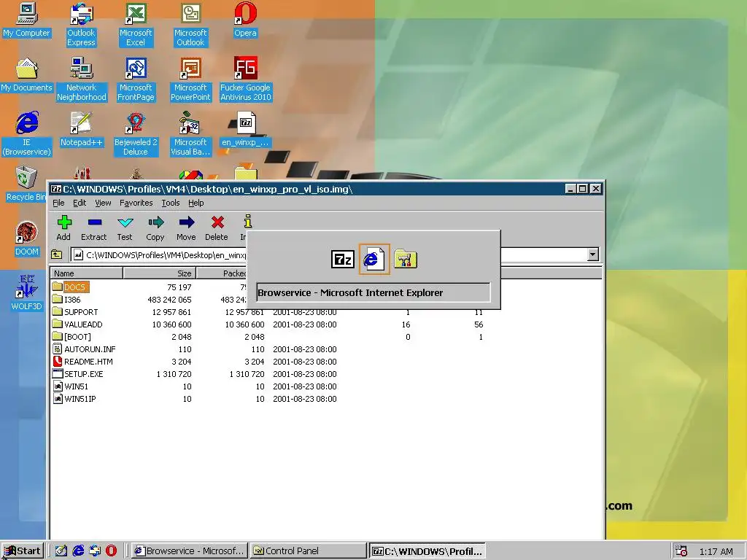The image size is (747, 560).
Task: Open the Tools menu in 7-Zip
Action: coord(171,203)
